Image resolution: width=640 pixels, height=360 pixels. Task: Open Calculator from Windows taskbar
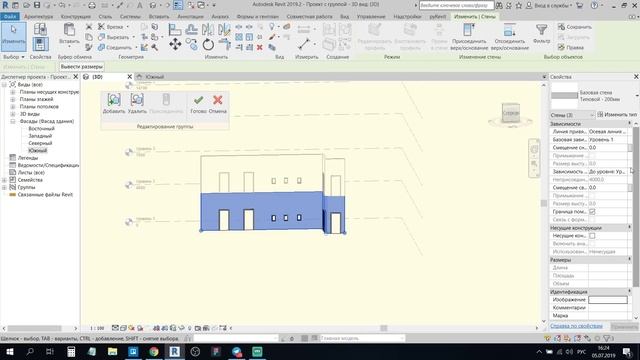71,351
